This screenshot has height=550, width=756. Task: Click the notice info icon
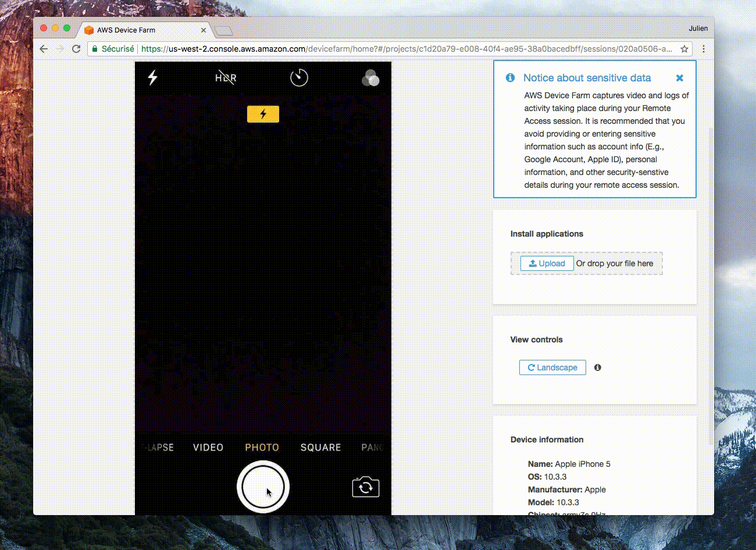(510, 77)
